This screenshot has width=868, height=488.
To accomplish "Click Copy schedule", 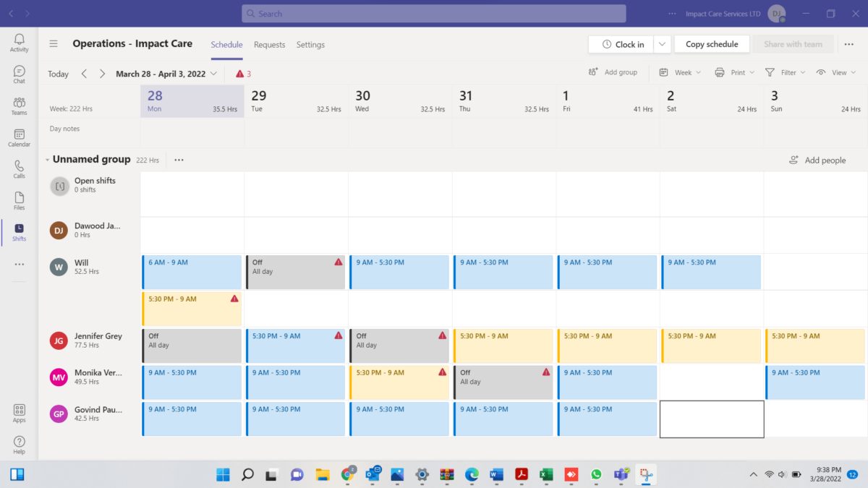I will 711,43.
